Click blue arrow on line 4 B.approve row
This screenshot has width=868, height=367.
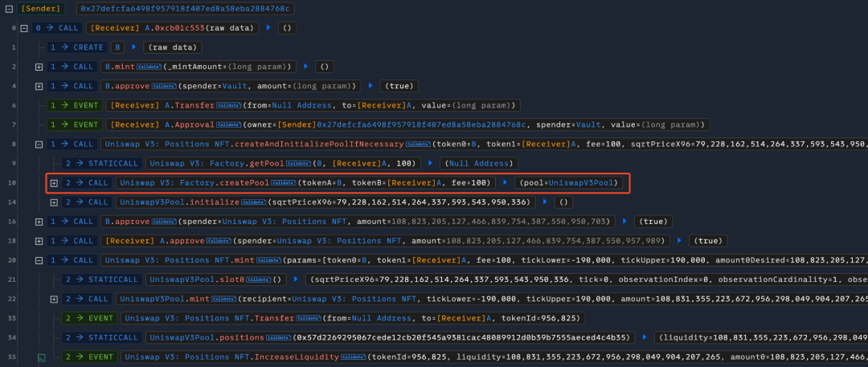point(371,86)
